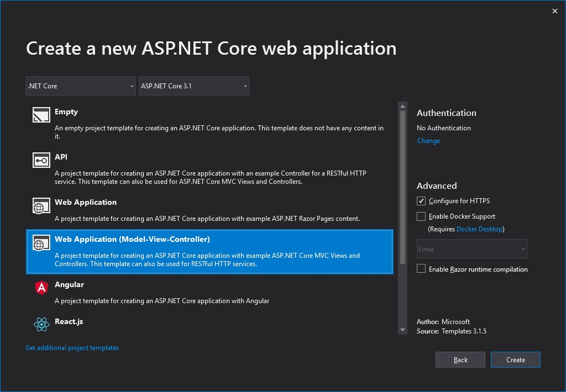Click the React.js atom icon
The width and height of the screenshot is (566, 392).
click(x=41, y=325)
